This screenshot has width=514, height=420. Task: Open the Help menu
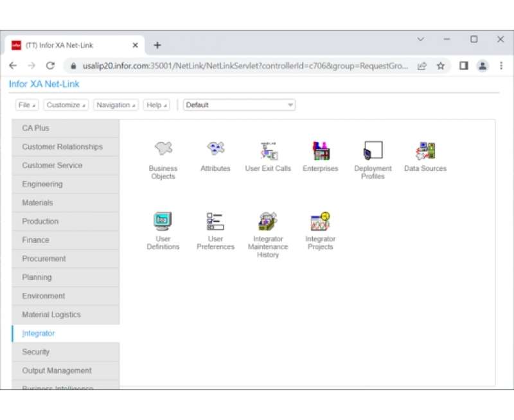click(x=156, y=105)
